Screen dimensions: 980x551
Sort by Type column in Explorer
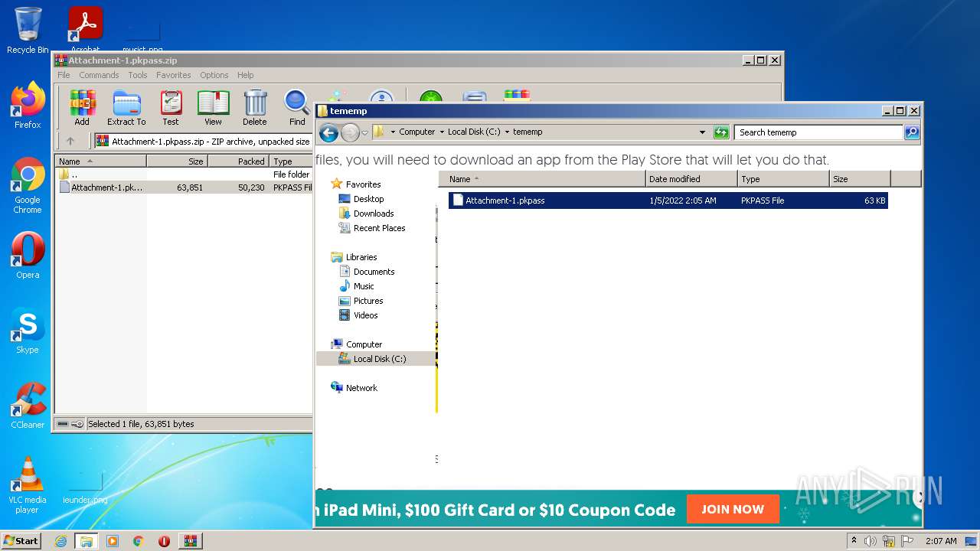pyautogui.click(x=783, y=179)
